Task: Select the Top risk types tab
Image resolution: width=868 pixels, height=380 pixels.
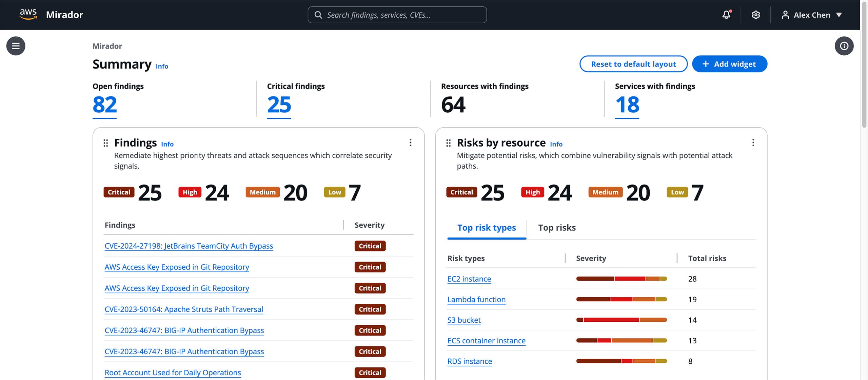Action: [486, 228]
